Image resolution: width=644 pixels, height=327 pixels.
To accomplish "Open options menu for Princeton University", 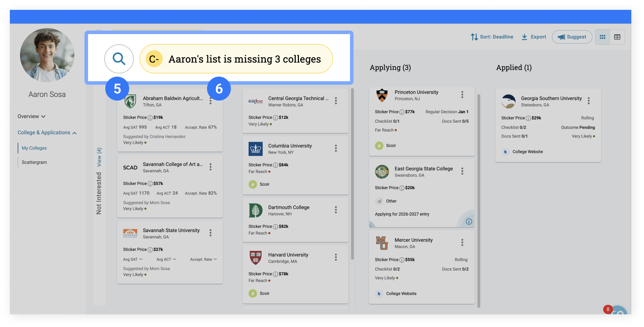I will coord(462,95).
